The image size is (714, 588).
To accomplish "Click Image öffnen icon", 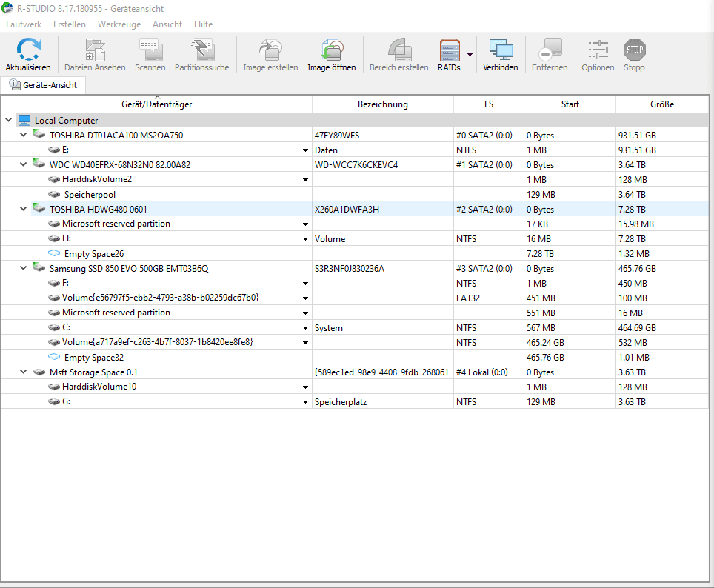I will coord(332,50).
